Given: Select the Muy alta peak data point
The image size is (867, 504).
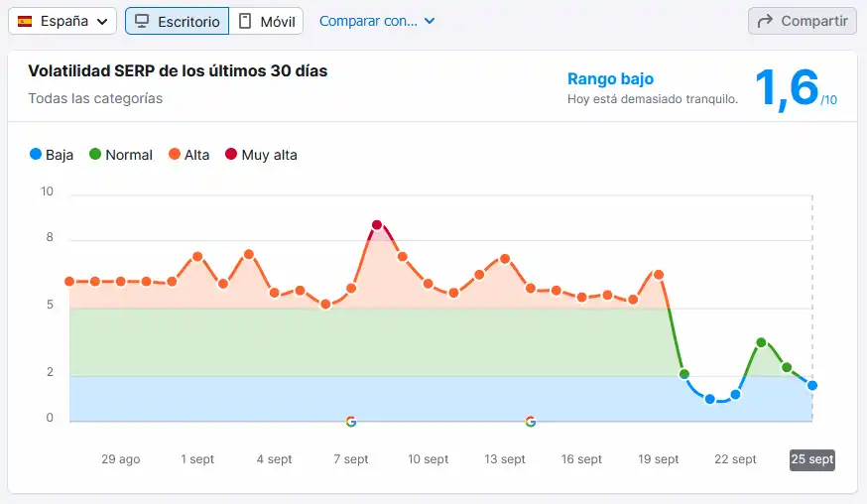Looking at the screenshot, I should [377, 225].
